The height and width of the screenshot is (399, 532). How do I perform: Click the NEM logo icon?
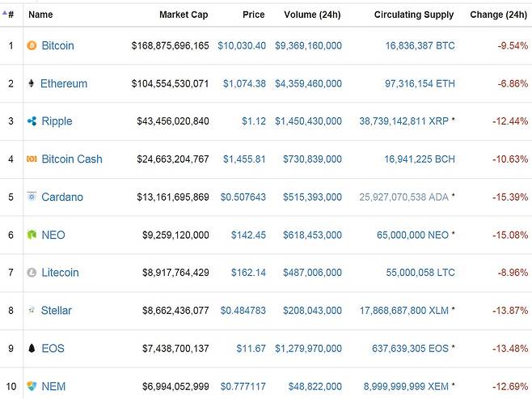32,386
